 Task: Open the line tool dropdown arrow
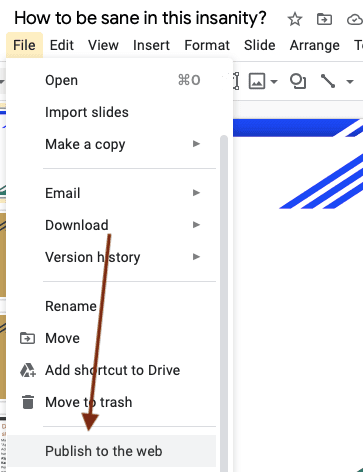(349, 81)
